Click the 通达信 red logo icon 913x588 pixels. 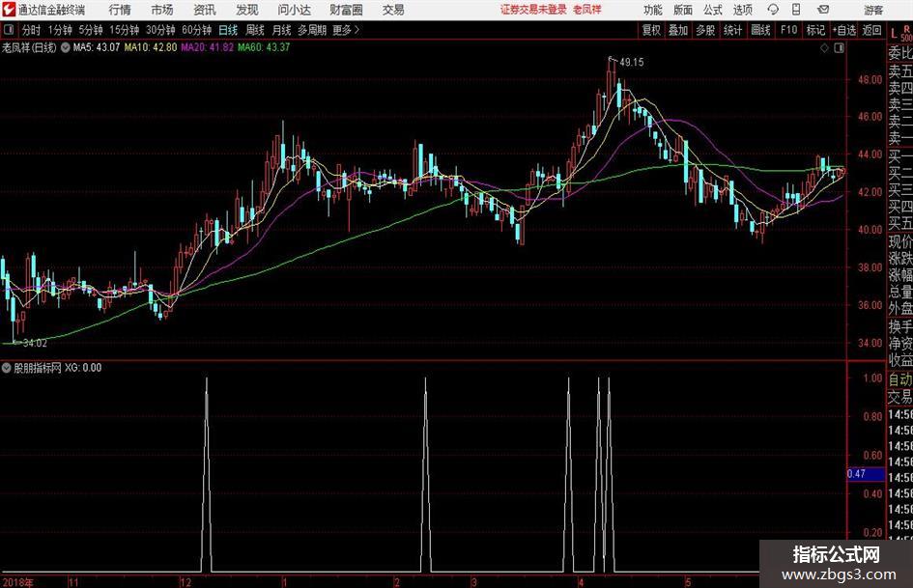[x=9, y=10]
